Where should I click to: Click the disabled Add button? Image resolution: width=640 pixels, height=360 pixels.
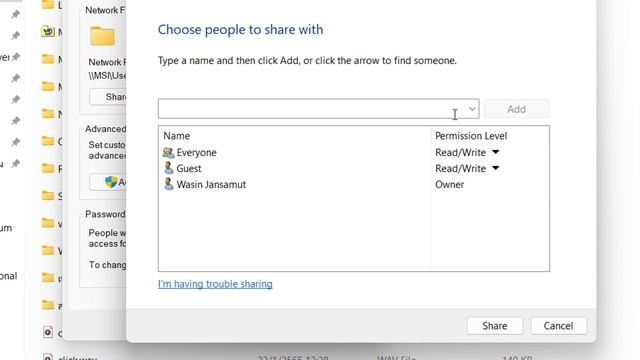516,109
